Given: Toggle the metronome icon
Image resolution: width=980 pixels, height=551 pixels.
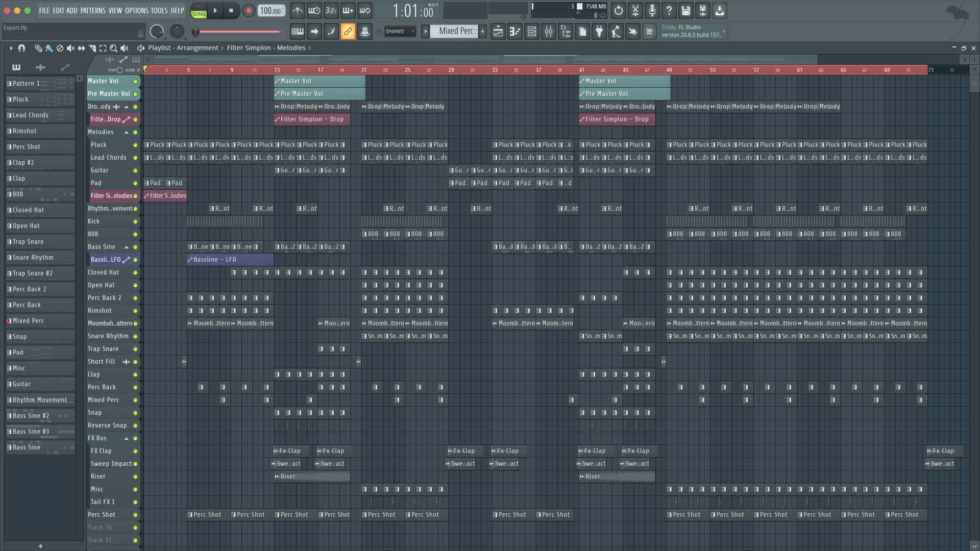Looking at the screenshot, I should pos(298,10).
